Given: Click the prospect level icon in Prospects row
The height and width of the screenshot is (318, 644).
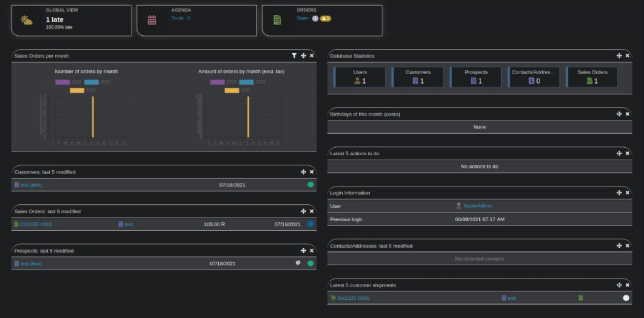Looking at the screenshot, I should coord(298,263).
